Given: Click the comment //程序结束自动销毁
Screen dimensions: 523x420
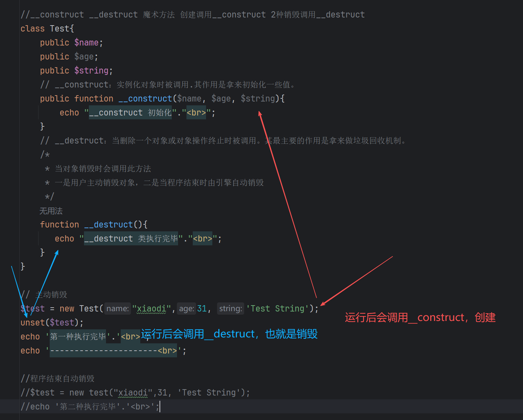Looking at the screenshot, I should pos(58,378).
